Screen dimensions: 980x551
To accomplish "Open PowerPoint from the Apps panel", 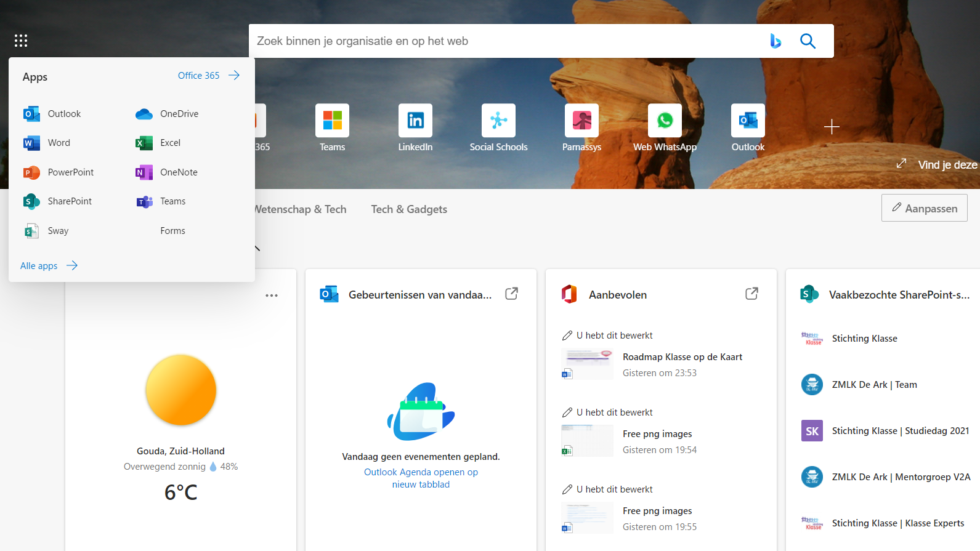I will pyautogui.click(x=59, y=172).
